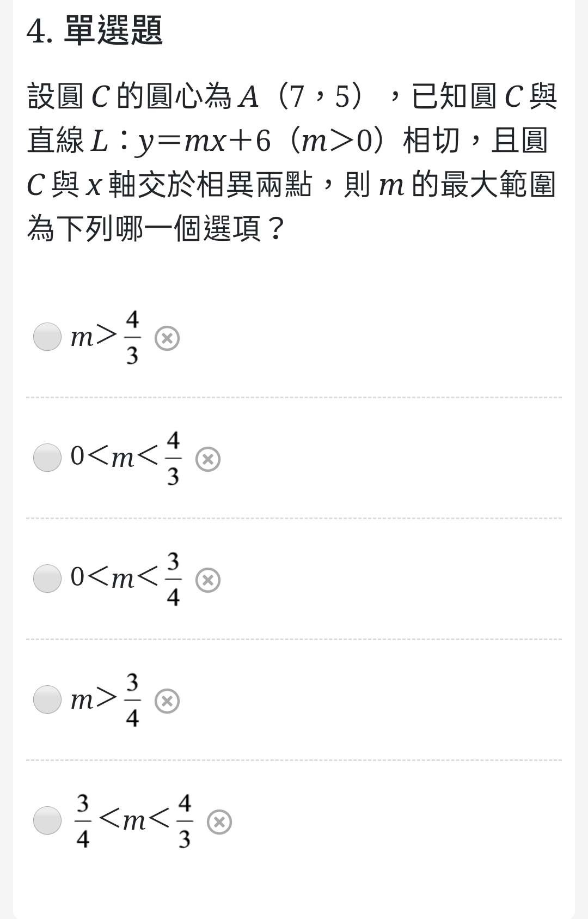The height and width of the screenshot is (919, 588).
Task: Click the circled X icon beside 3/4 < m < 4/3
Action: [x=219, y=822]
